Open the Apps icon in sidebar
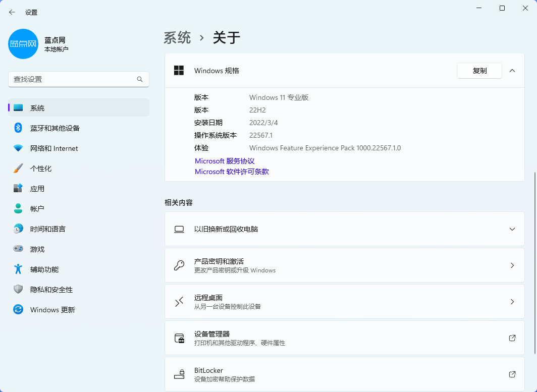537x392 pixels. coord(18,189)
